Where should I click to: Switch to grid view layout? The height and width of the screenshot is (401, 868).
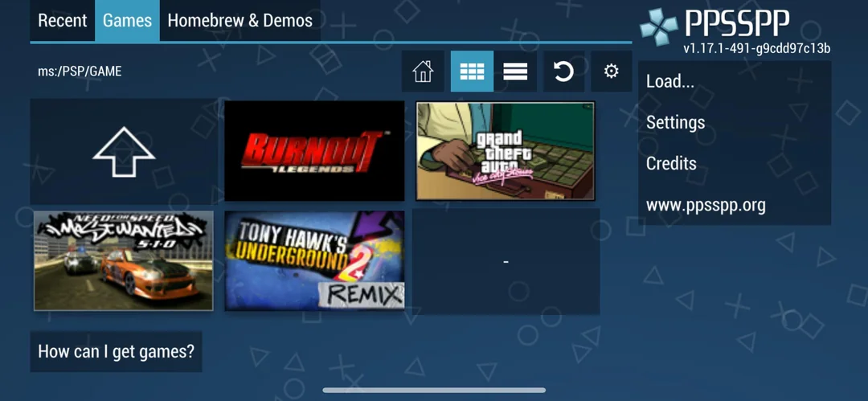[472, 72]
